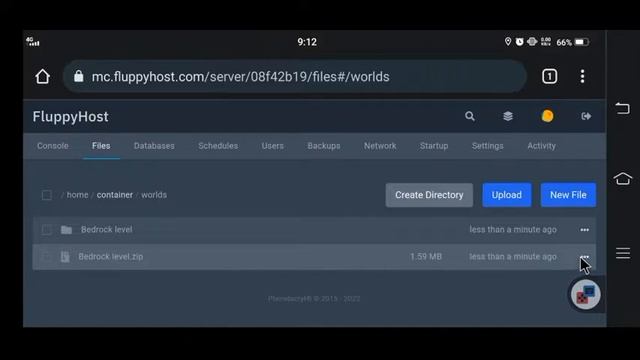Tap the browser home icon
Image resolution: width=640 pixels, height=360 pixels.
click(x=42, y=76)
